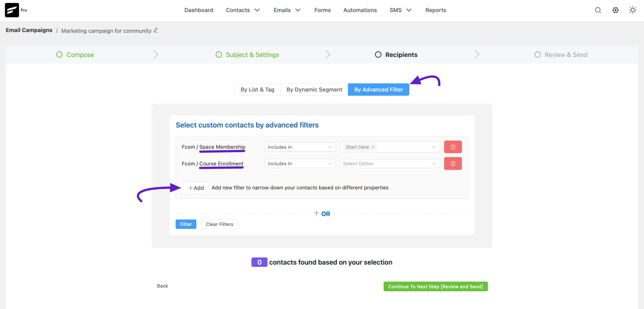Switch to By Dynamic Segment tab
The width and height of the screenshot is (644, 309).
click(x=314, y=90)
